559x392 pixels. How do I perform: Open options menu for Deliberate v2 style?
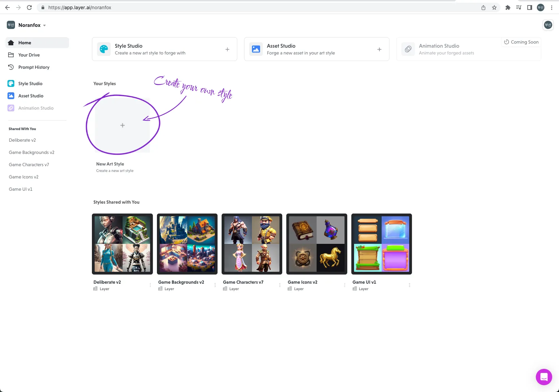point(150,285)
